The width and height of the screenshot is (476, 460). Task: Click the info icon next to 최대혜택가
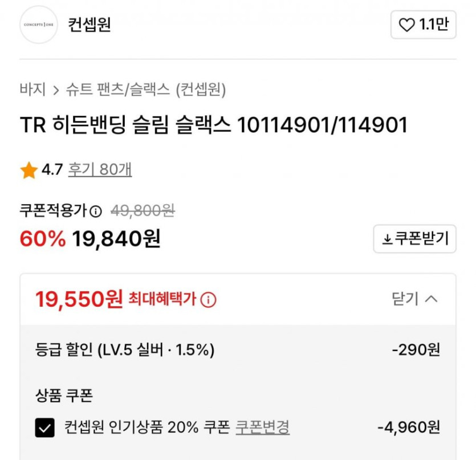(x=209, y=299)
